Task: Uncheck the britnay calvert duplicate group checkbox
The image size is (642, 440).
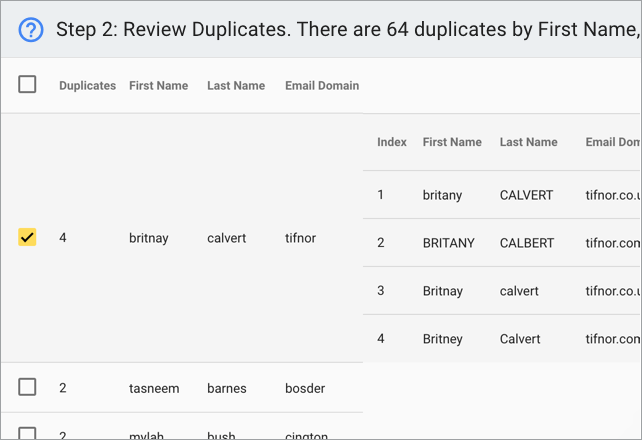Action: (27, 237)
